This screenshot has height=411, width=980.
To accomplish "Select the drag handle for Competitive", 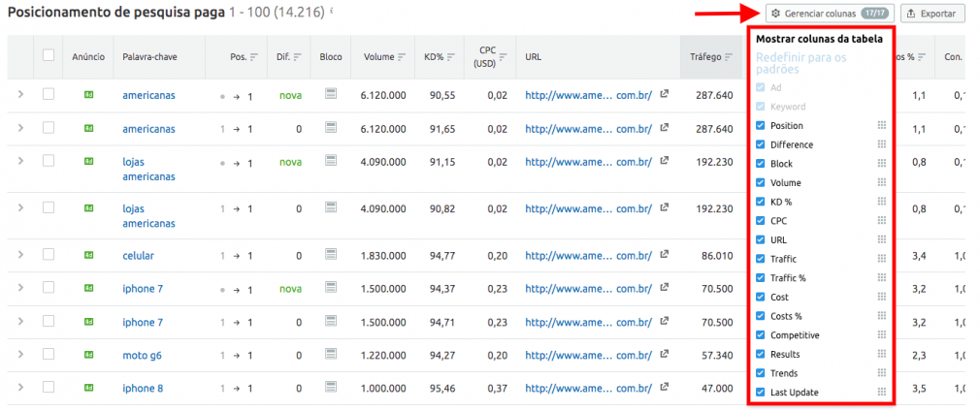I will click(882, 334).
